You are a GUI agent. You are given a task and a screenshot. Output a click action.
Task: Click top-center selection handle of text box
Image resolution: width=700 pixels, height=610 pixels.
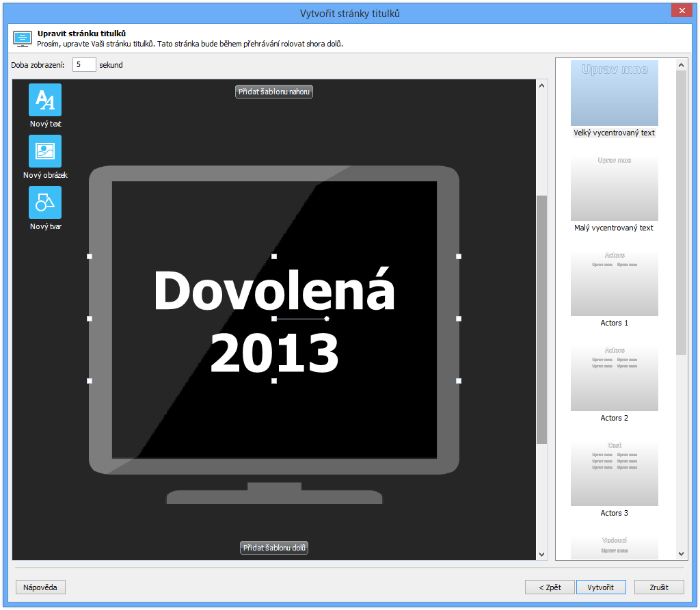coord(274,256)
